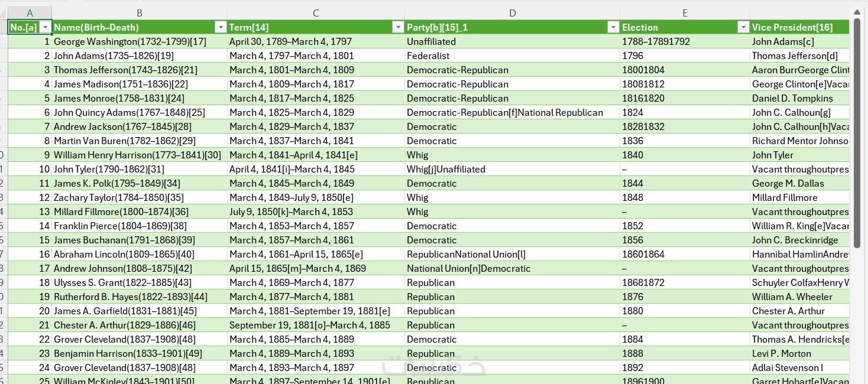The image size is (868, 384).
Task: Select the James Madison(1751–1836)[22] cell
Action: point(140,84)
